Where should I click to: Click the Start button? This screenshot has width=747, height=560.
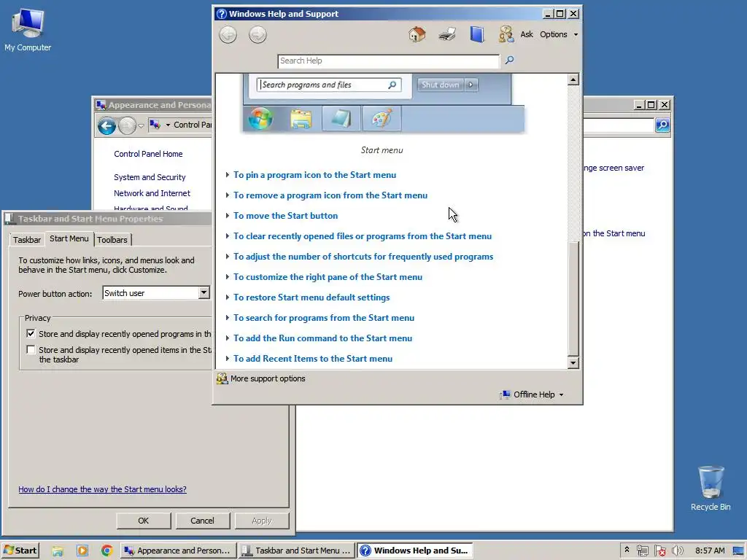[20, 551]
